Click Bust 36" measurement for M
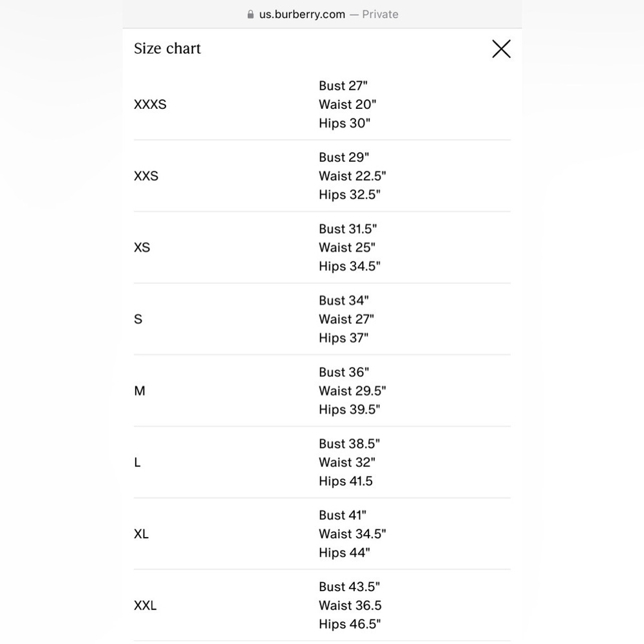The height and width of the screenshot is (644, 644). click(344, 372)
